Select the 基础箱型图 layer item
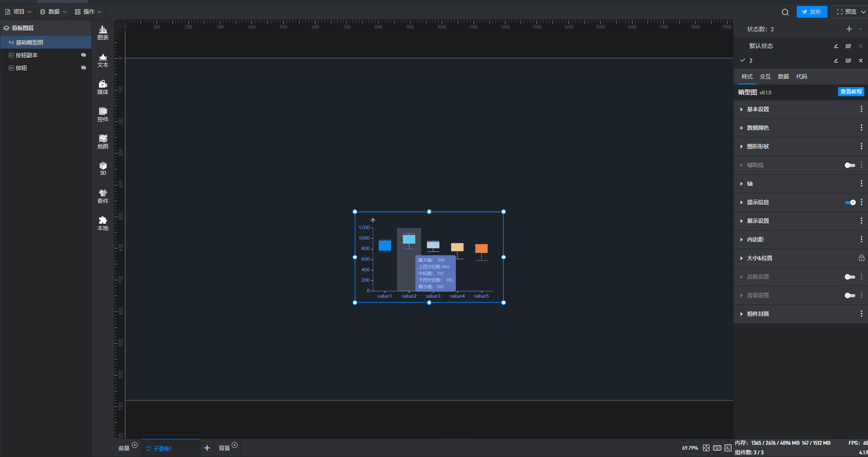The height and width of the screenshot is (457, 868). (30, 42)
